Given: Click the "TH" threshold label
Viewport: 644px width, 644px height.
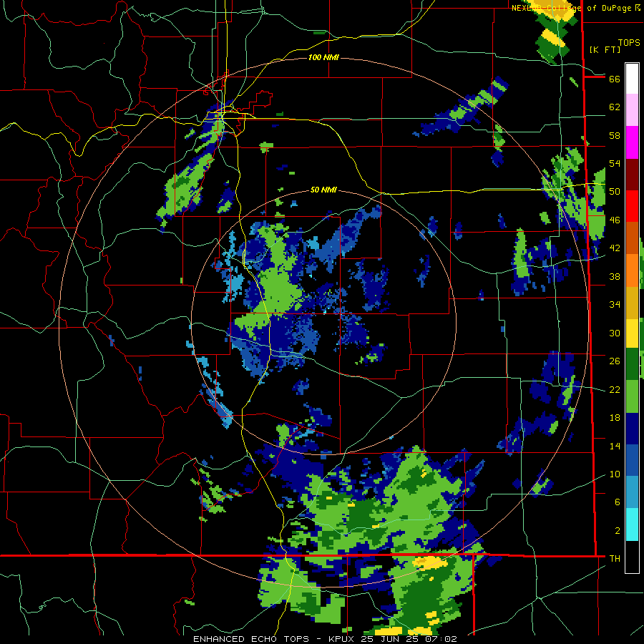Looking at the screenshot, I should coord(615,559).
